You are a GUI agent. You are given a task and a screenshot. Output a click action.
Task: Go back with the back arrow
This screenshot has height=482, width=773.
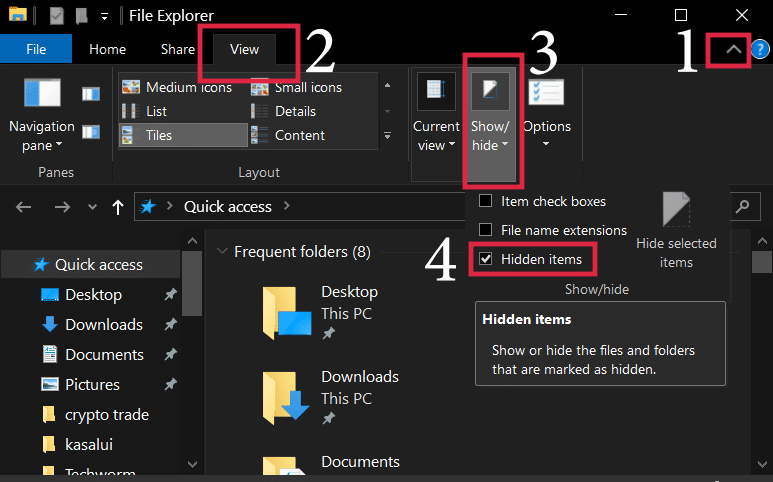coord(24,207)
